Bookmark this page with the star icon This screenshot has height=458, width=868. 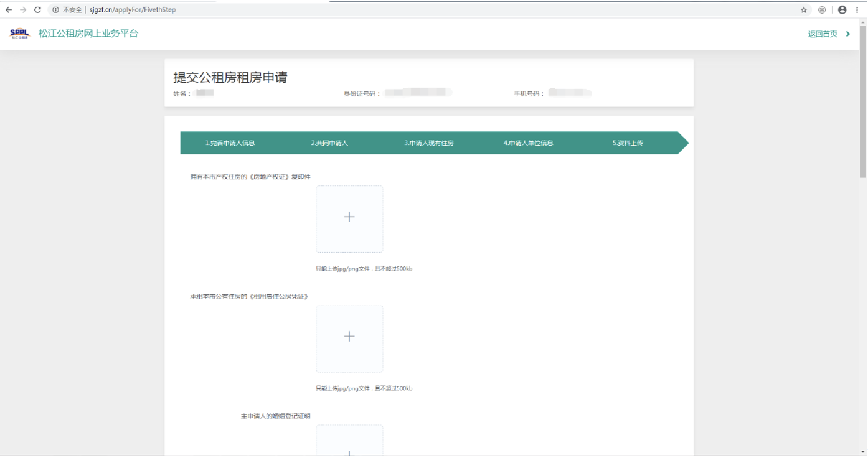pos(804,10)
